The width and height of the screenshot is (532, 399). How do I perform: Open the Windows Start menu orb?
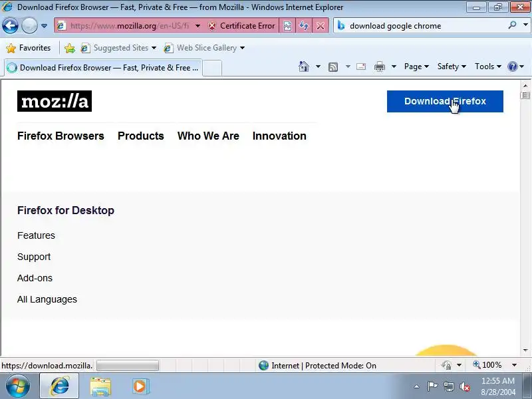(x=17, y=386)
